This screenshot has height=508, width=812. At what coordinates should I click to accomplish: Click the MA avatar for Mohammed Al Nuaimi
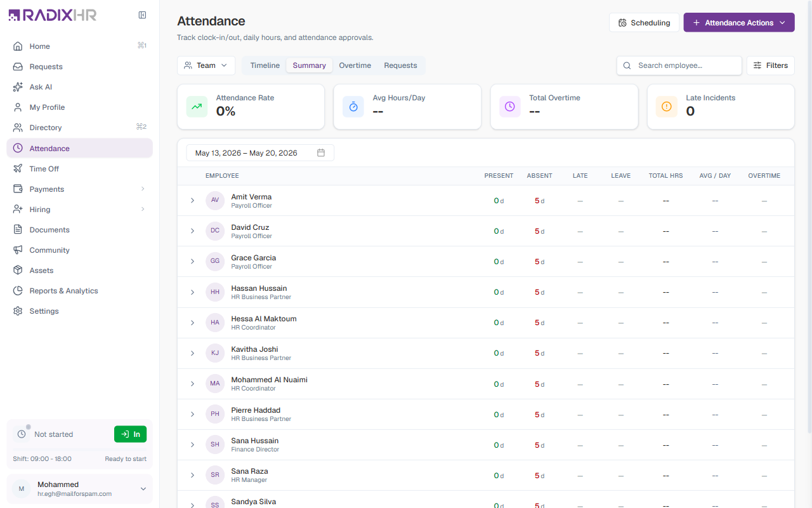(x=215, y=384)
